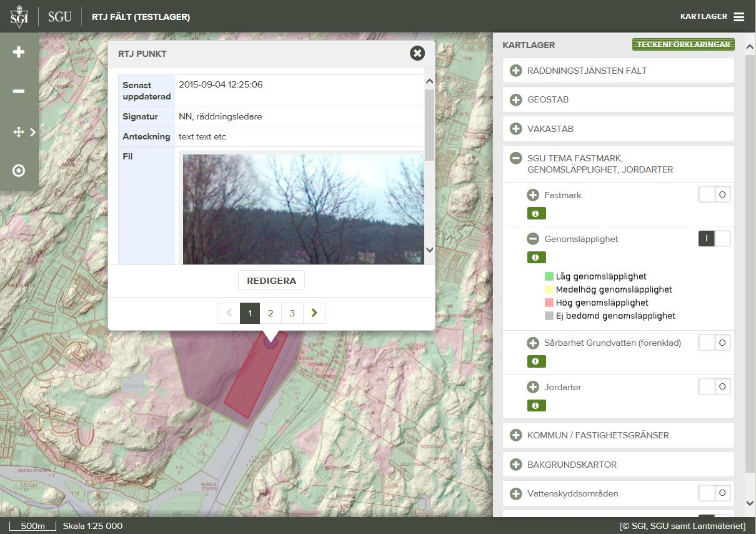756x534 pixels.
Task: Expand BAKGRUNDSKARTOR group
Action: (515, 465)
